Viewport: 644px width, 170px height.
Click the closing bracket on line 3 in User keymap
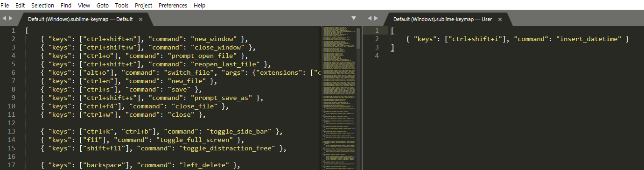click(392, 48)
